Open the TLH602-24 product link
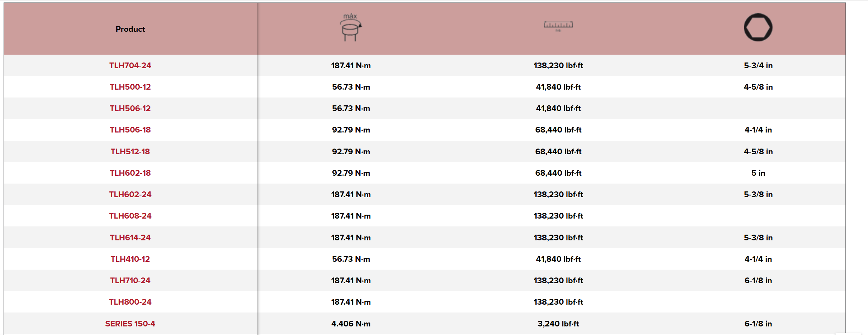868x335 pixels. (x=130, y=194)
